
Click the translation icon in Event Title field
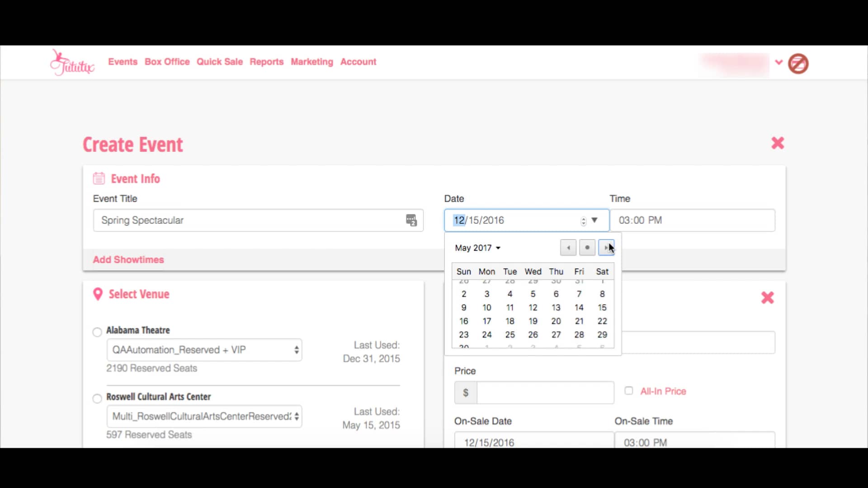pyautogui.click(x=411, y=220)
